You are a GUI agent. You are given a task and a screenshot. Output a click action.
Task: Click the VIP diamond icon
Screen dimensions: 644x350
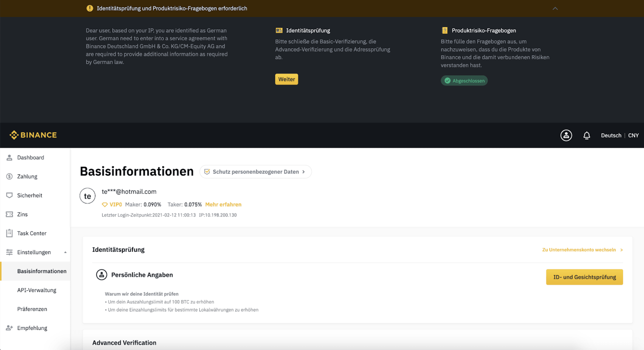[x=105, y=205]
